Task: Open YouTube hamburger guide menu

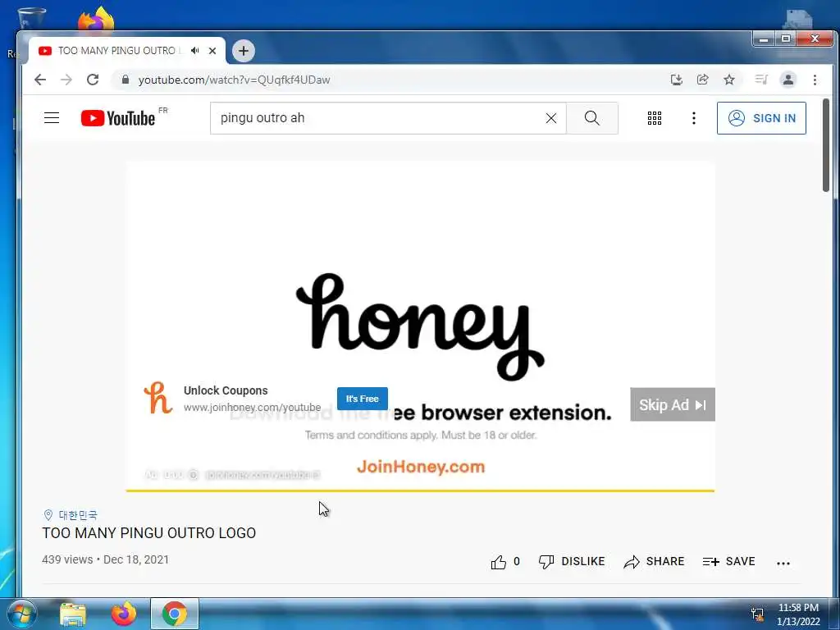Action: (52, 118)
